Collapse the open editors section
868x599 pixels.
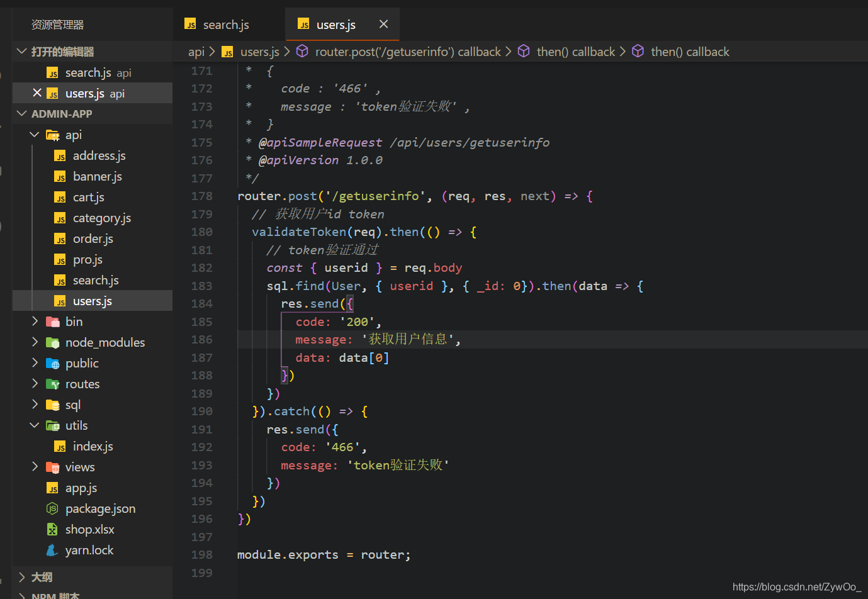[22, 51]
